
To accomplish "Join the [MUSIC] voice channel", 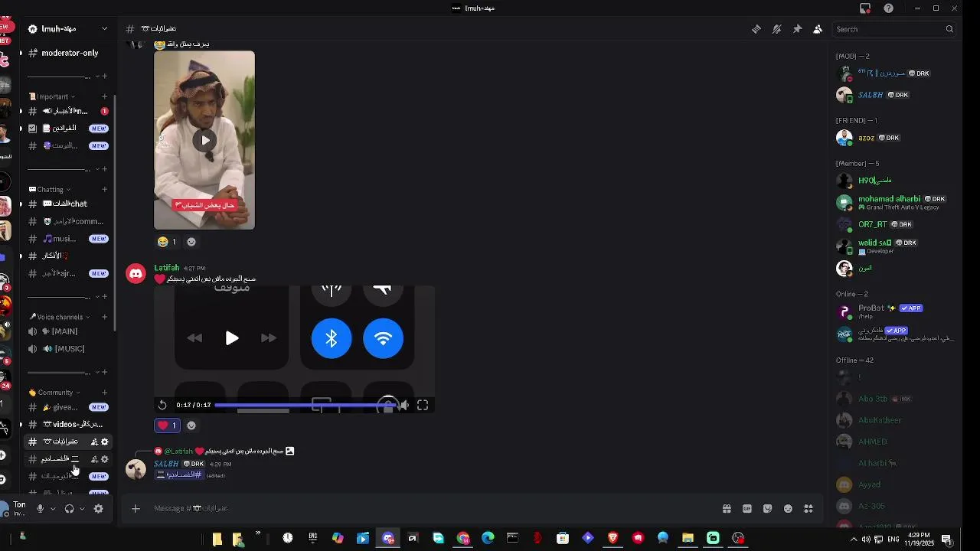I will (66, 349).
